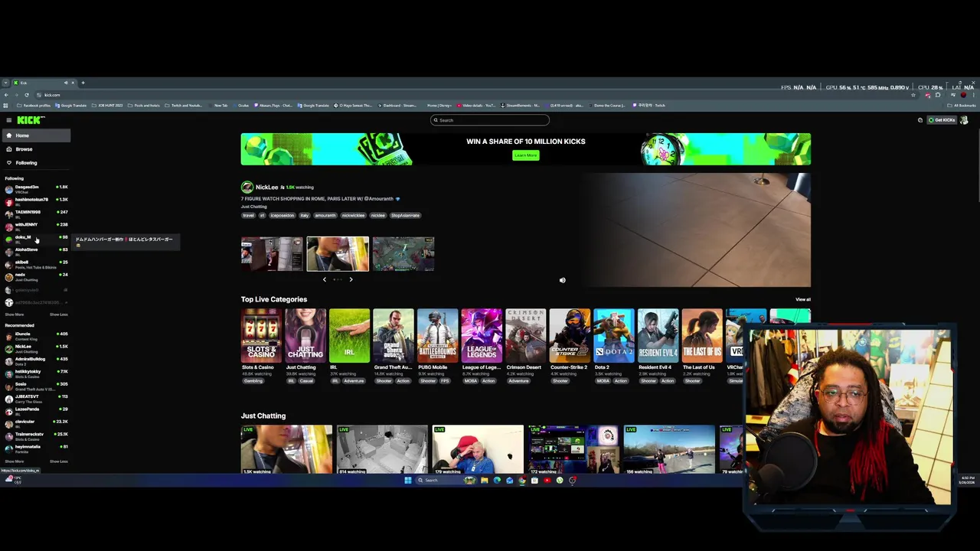Open stream with 179 watching

(478, 449)
